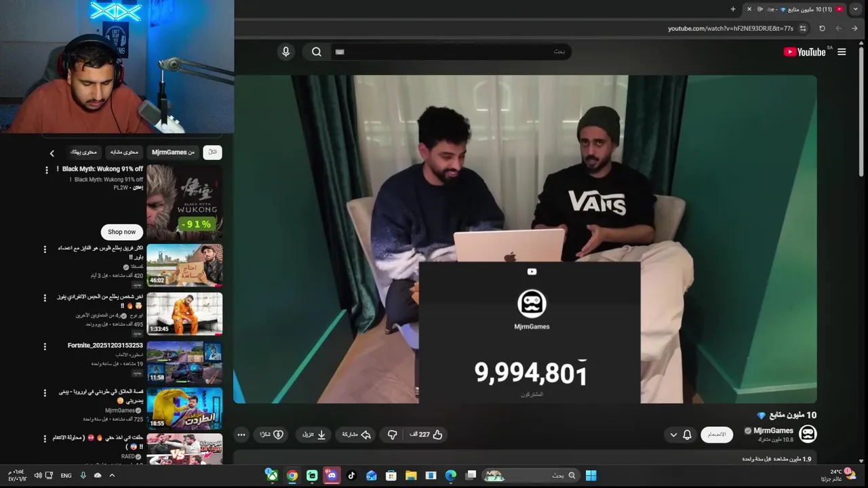Click the Share (مشاركة) button
The image size is (868, 488).
click(356, 434)
